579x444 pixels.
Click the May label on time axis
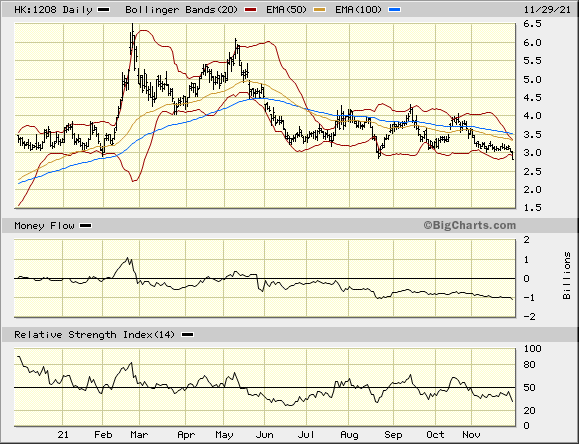(225, 435)
